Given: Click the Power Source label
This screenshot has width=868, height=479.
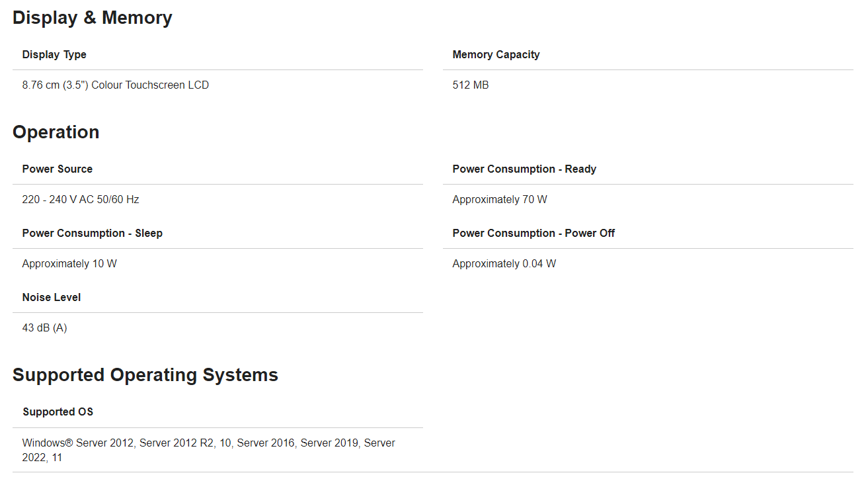Looking at the screenshot, I should pos(57,169).
